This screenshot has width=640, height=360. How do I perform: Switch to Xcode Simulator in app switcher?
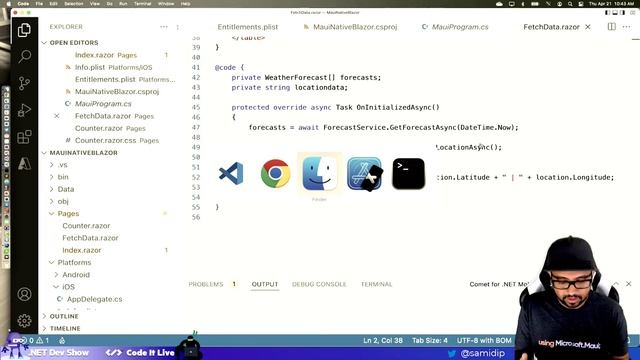click(364, 174)
